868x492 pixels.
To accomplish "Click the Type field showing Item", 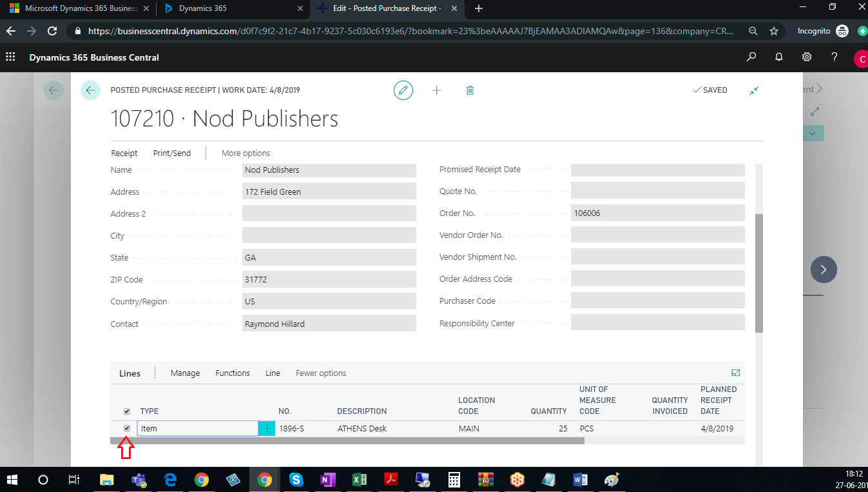I will pyautogui.click(x=198, y=428).
